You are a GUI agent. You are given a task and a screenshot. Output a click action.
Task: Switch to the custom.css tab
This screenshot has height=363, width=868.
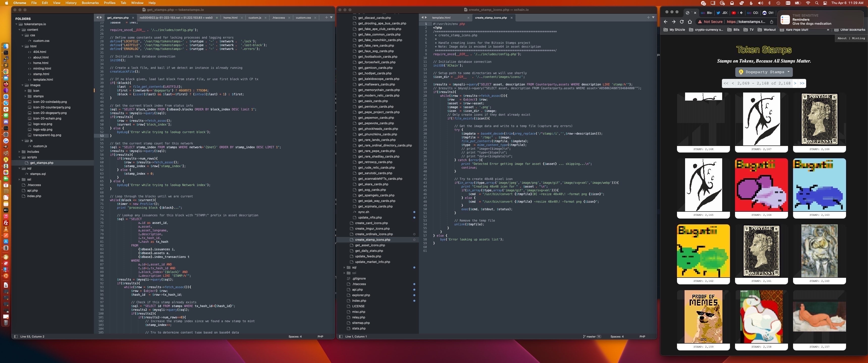303,17
